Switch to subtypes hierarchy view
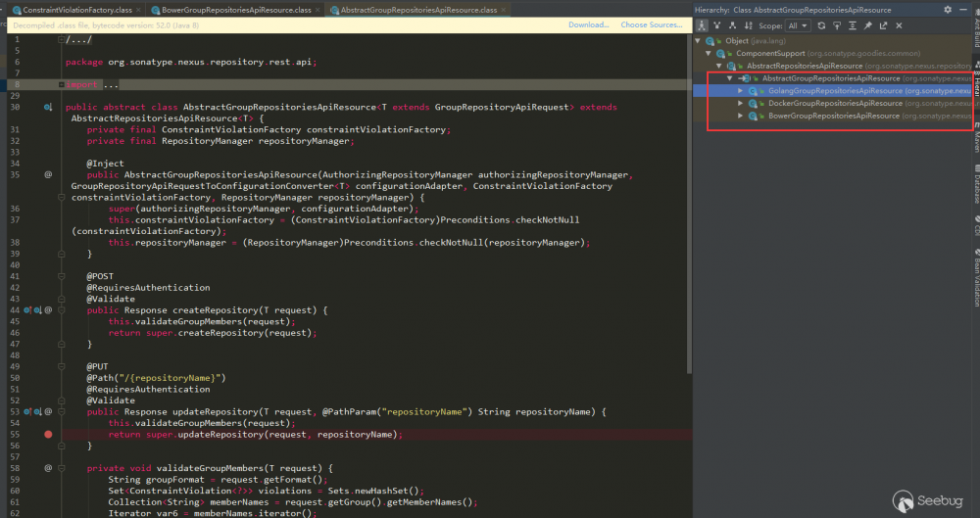The width and height of the screenshot is (980, 518). tap(733, 25)
